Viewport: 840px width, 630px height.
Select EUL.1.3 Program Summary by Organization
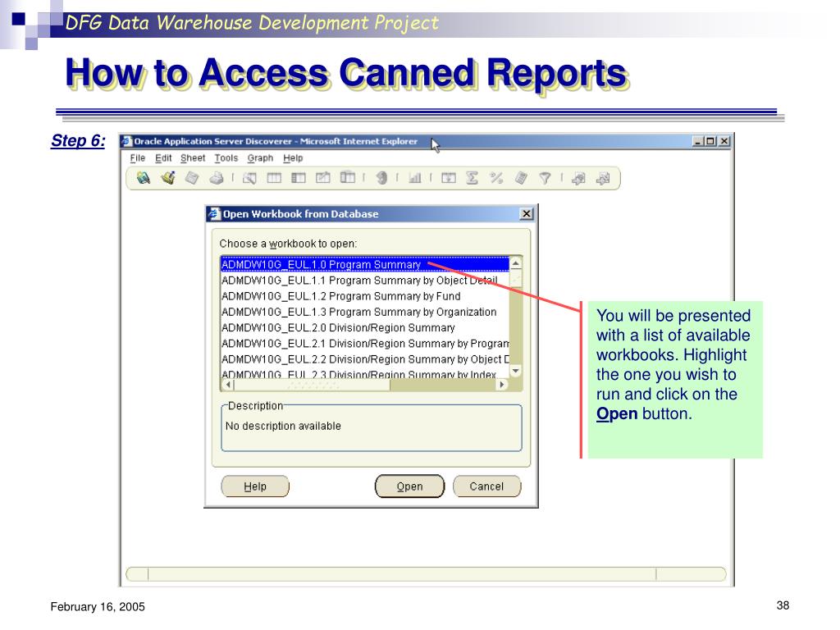click(x=365, y=312)
